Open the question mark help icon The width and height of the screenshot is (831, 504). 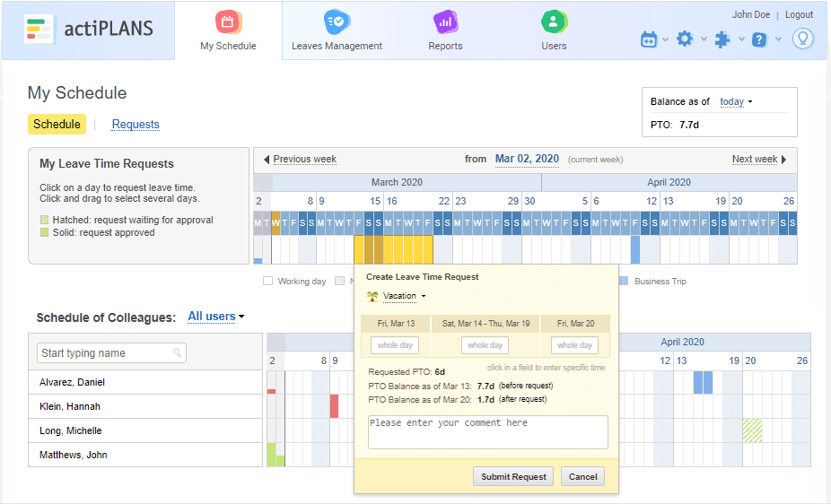(759, 39)
